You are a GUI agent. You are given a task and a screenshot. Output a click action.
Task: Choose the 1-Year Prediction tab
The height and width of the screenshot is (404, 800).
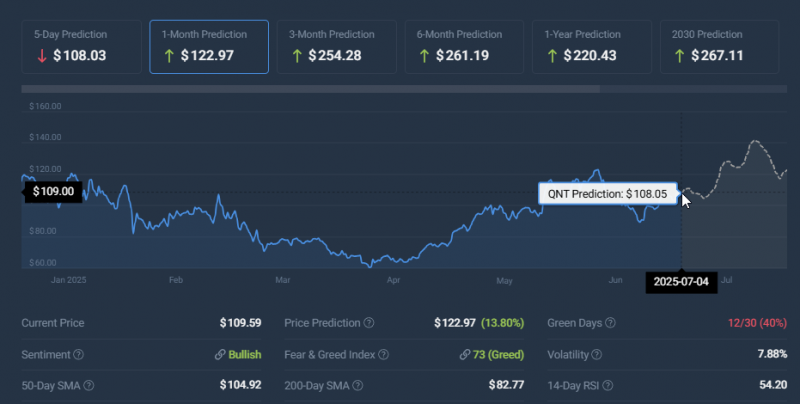pyautogui.click(x=591, y=46)
